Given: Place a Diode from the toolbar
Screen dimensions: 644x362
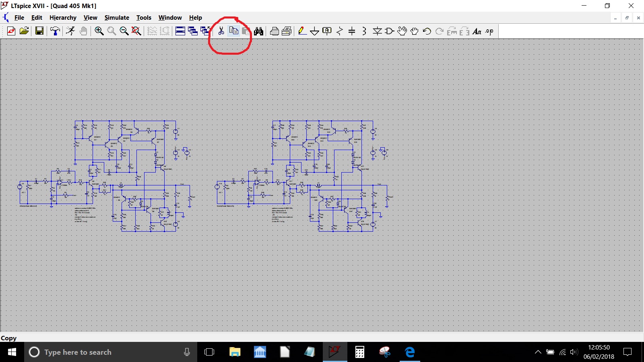Looking at the screenshot, I should tap(377, 31).
